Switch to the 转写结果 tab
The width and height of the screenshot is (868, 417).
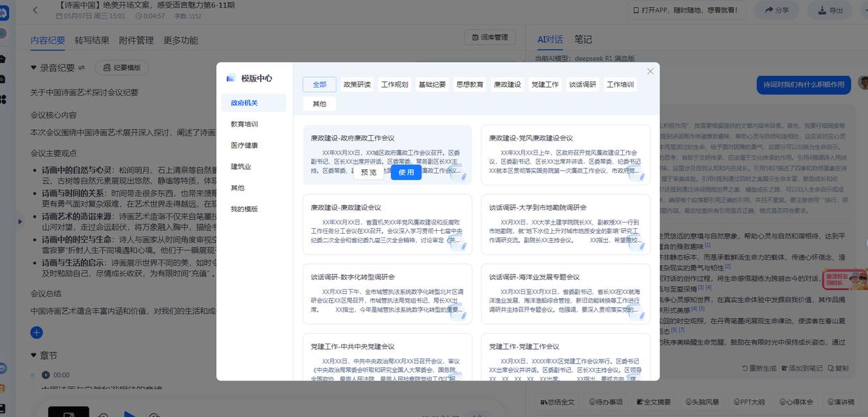pyautogui.click(x=93, y=40)
